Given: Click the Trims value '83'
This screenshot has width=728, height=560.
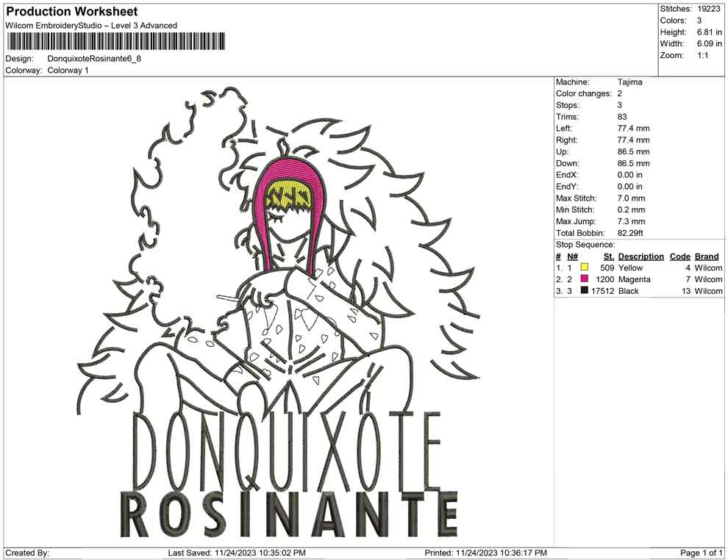Looking at the screenshot, I should (x=622, y=117).
